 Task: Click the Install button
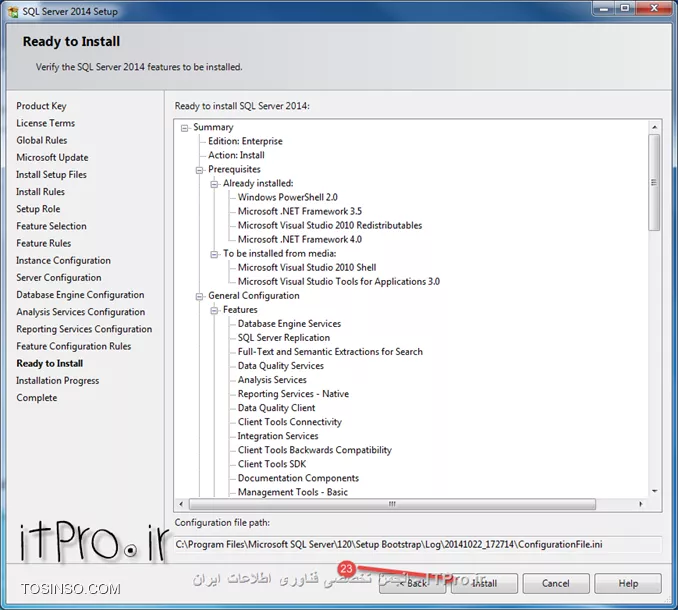(484, 584)
